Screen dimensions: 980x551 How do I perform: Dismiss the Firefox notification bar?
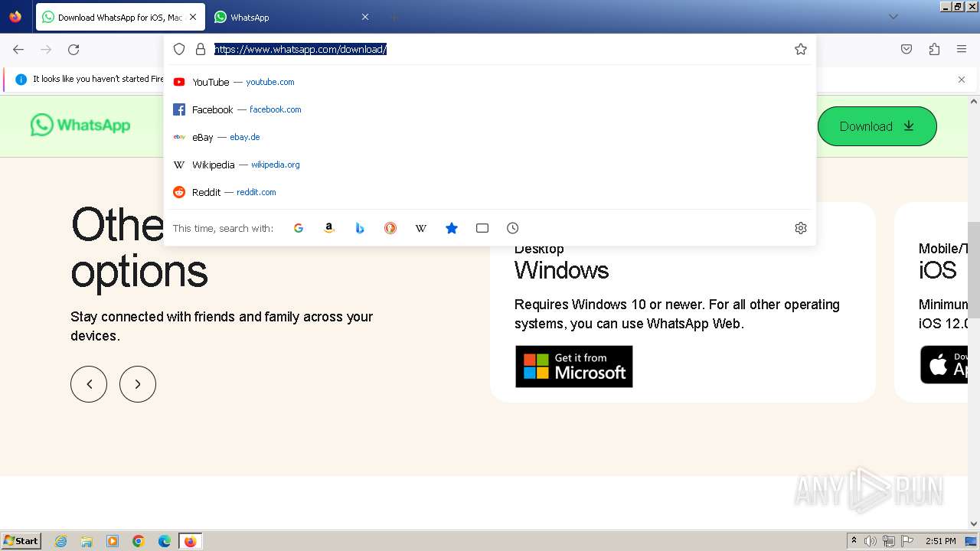(x=962, y=80)
